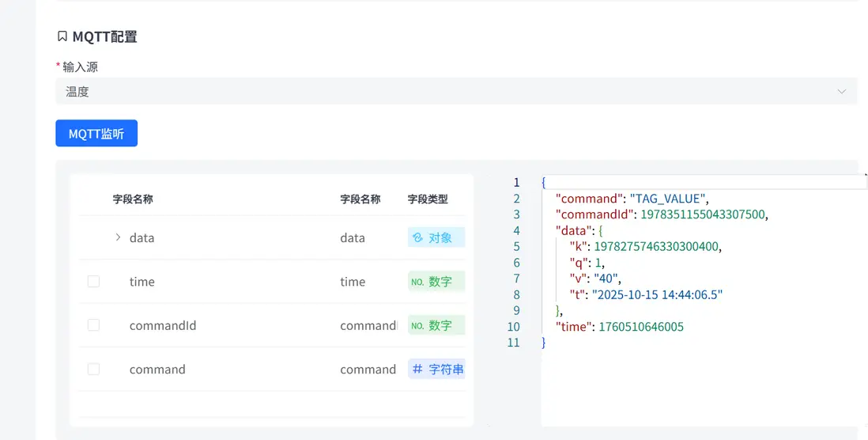
Task: Click the data alias in second column
Action: 353,237
